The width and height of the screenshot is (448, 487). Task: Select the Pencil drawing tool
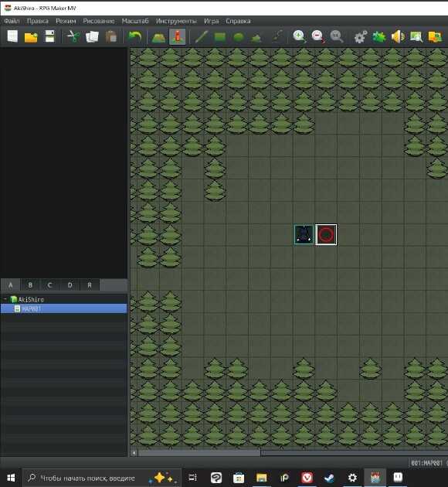(x=201, y=36)
